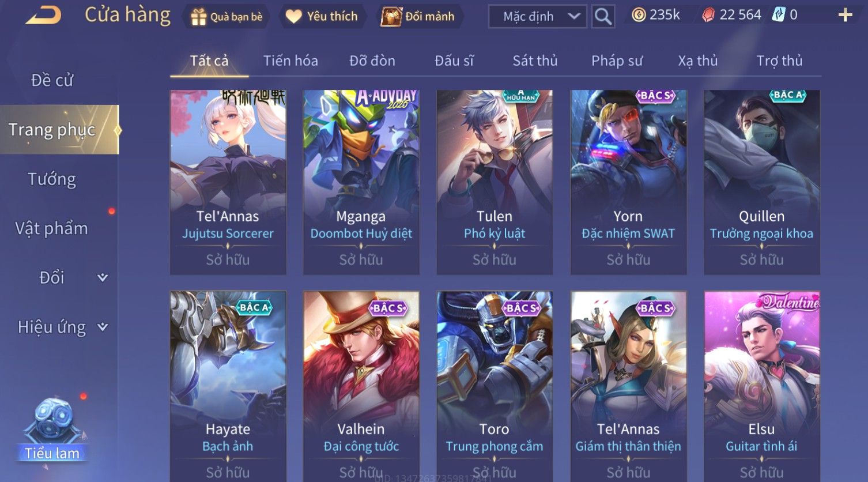The image size is (868, 482).
Task: Open Quà bạn bè gift button
Action: tap(226, 17)
